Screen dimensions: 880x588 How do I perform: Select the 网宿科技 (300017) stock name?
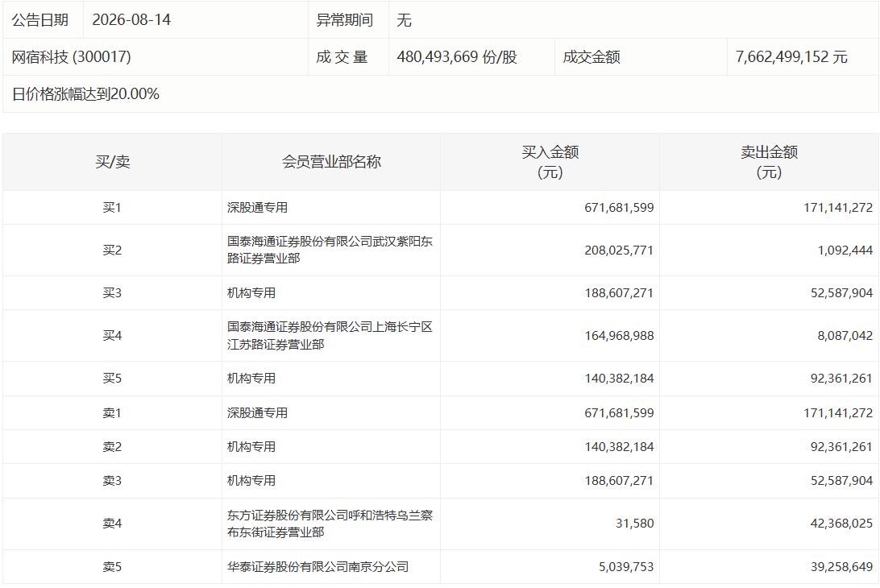pyautogui.click(x=71, y=56)
